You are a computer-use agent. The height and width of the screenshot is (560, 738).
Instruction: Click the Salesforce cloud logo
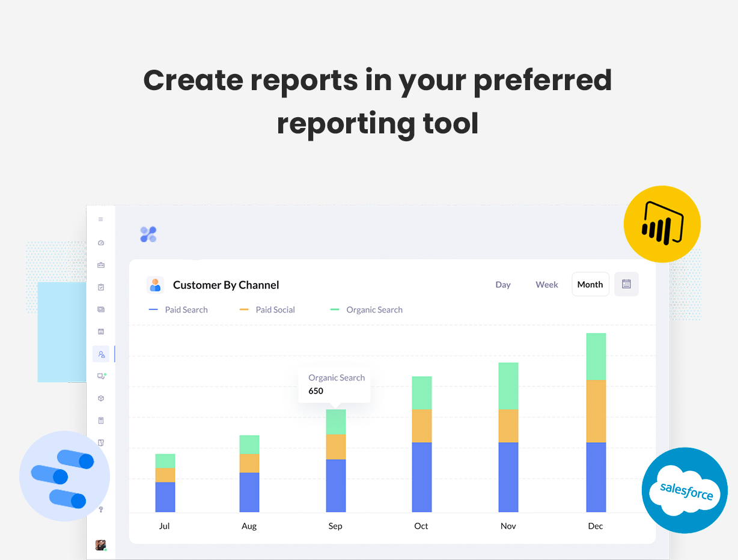685,490
